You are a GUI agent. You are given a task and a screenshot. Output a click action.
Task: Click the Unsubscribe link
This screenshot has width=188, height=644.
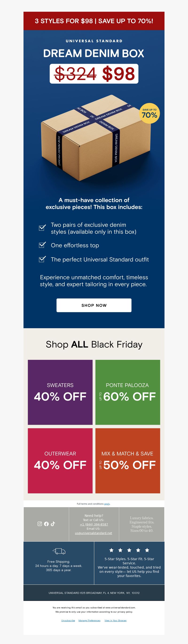(68, 621)
